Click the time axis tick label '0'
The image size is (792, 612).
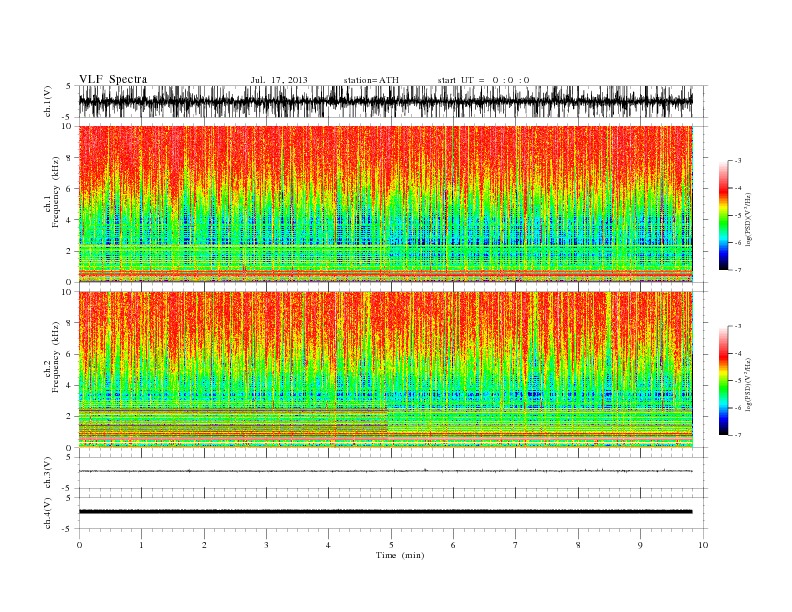click(79, 545)
